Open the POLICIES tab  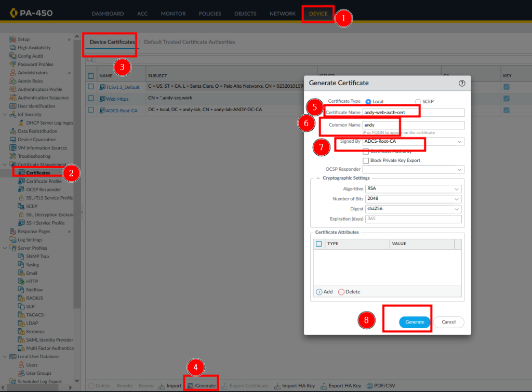pyautogui.click(x=210, y=13)
